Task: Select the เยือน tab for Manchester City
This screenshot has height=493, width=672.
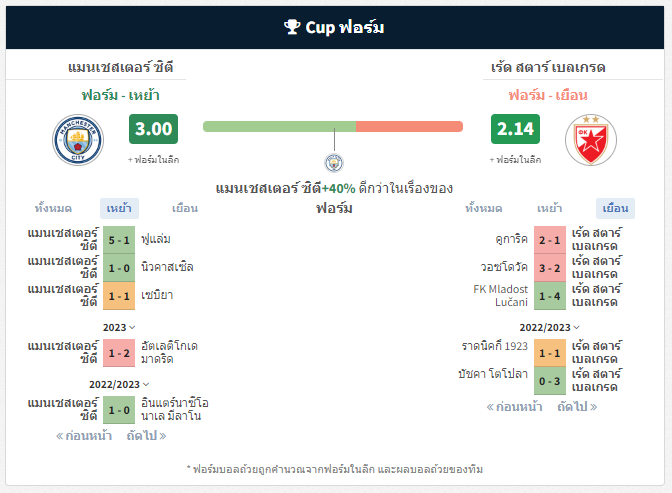Action: [x=185, y=208]
